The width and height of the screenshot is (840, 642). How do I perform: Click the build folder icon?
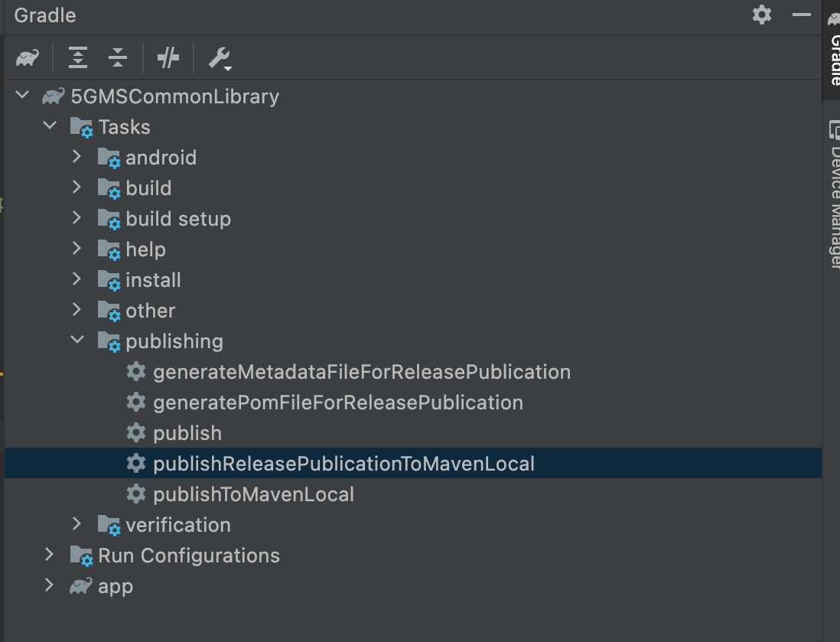pyautogui.click(x=109, y=187)
